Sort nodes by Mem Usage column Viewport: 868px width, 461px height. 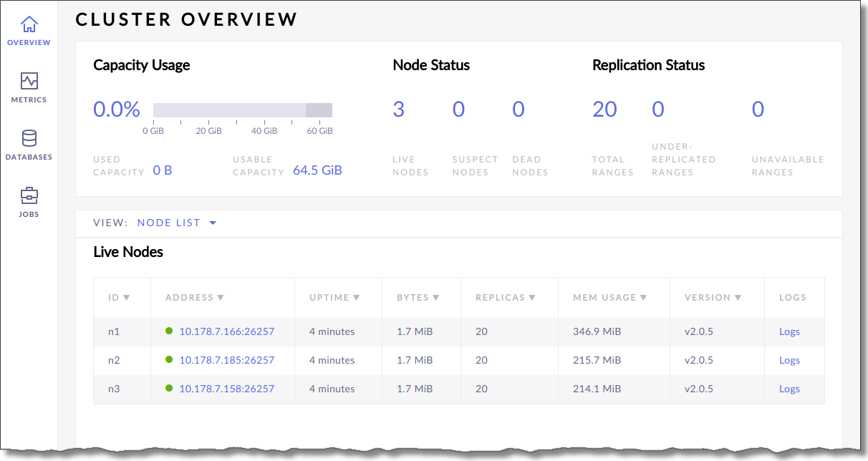tap(609, 297)
